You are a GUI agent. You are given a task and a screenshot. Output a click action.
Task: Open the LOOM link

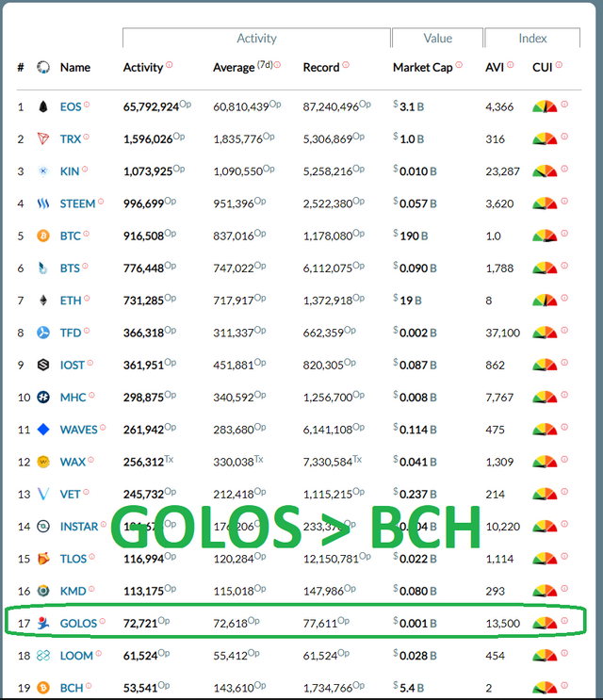point(76,656)
